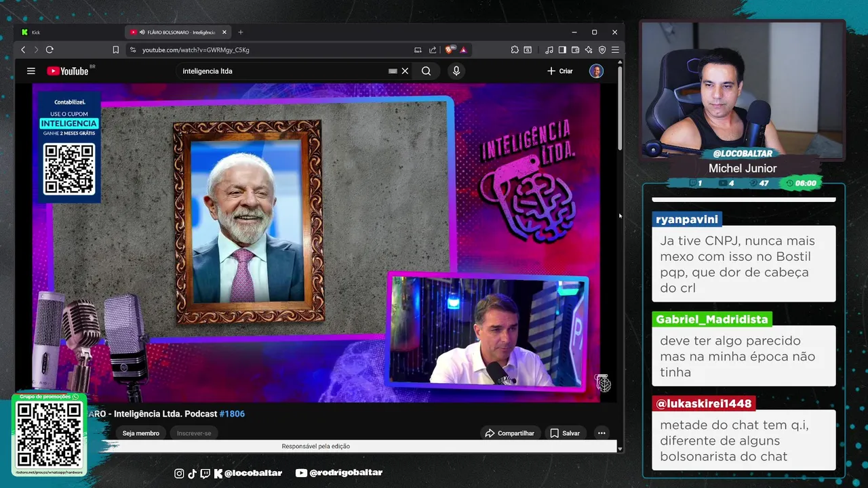The image size is (868, 488).
Task: Save the video with Salvar
Action: (565, 433)
